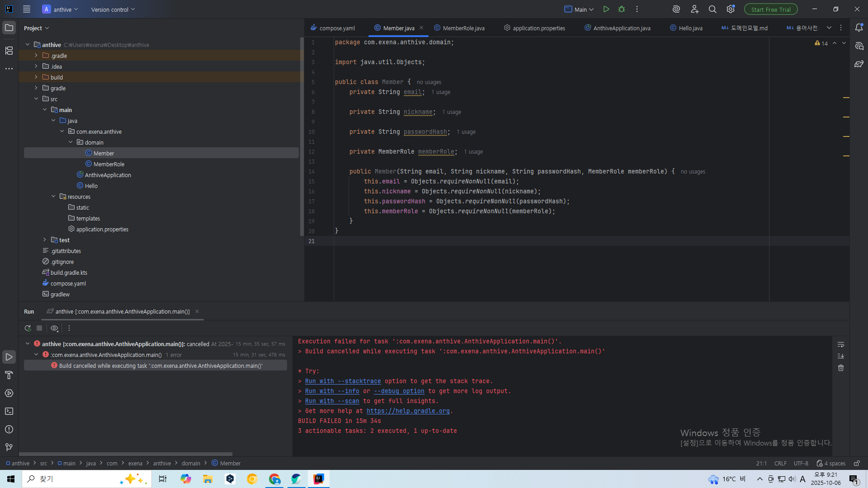Collapse the resources folder
Screen dimensions: 868x488
point(53,197)
